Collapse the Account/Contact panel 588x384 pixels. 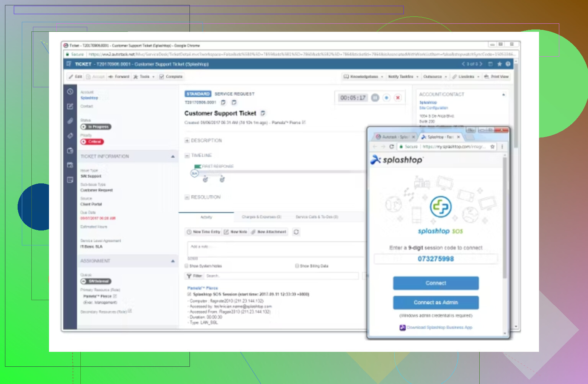(503, 94)
